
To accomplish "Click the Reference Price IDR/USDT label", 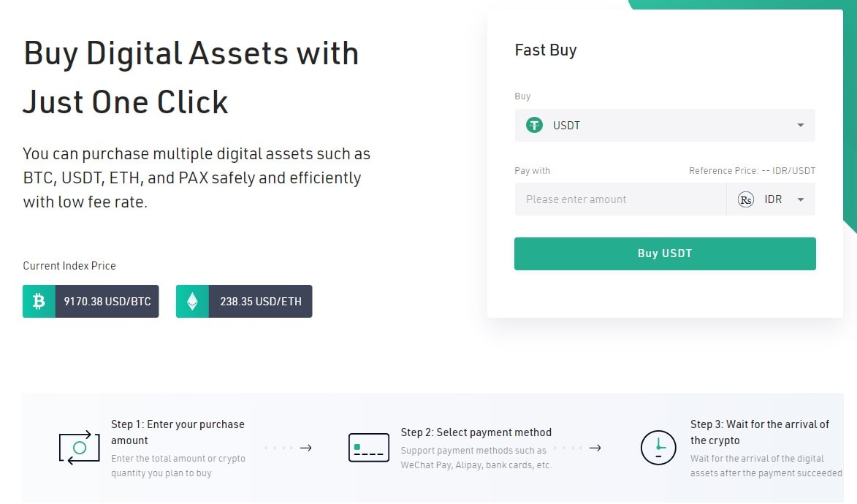I will point(752,170).
